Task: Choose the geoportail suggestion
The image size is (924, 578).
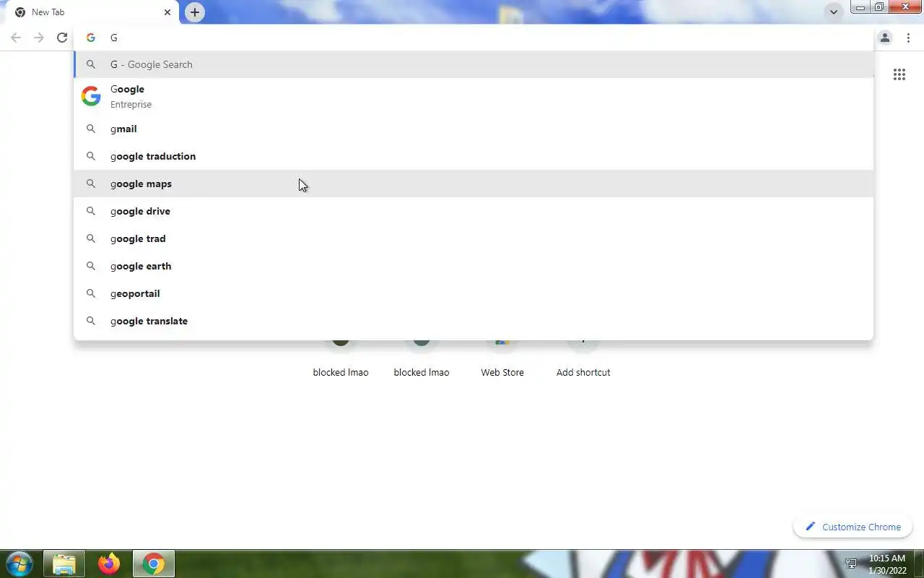Action: [474, 293]
